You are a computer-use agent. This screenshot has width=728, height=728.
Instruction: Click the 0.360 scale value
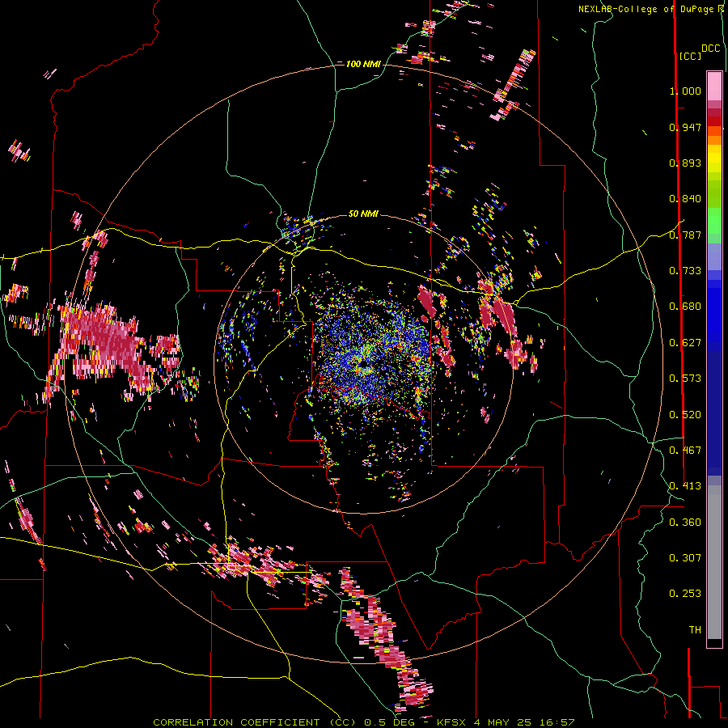point(685,523)
